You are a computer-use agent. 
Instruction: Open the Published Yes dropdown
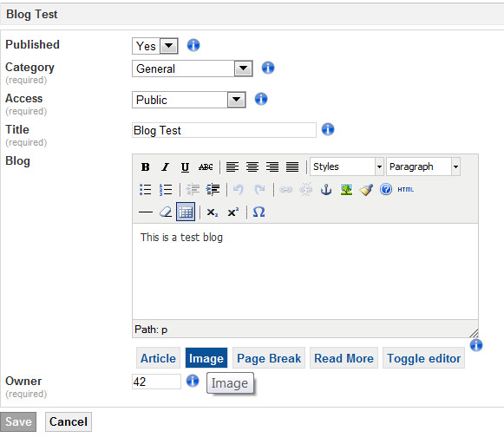(x=155, y=46)
